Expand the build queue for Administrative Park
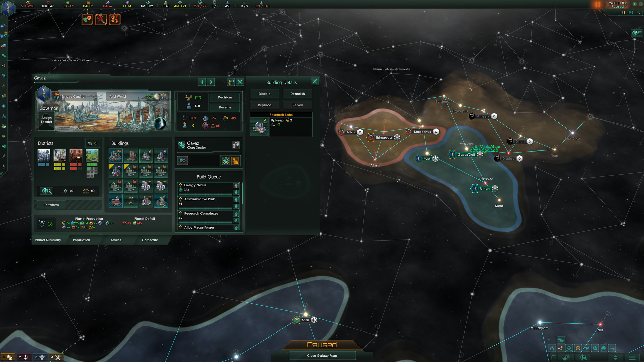Image resolution: width=644 pixels, height=362 pixels. coord(206,201)
